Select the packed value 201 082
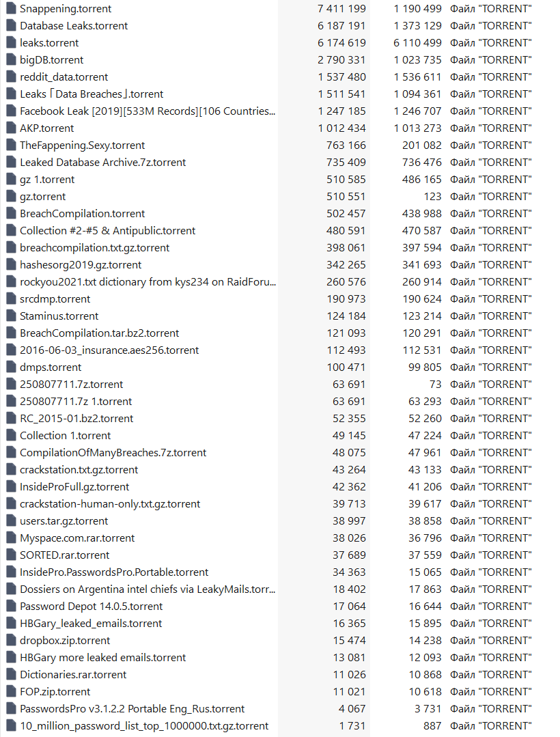Viewport: 560px width, 737px height. [x=422, y=145]
